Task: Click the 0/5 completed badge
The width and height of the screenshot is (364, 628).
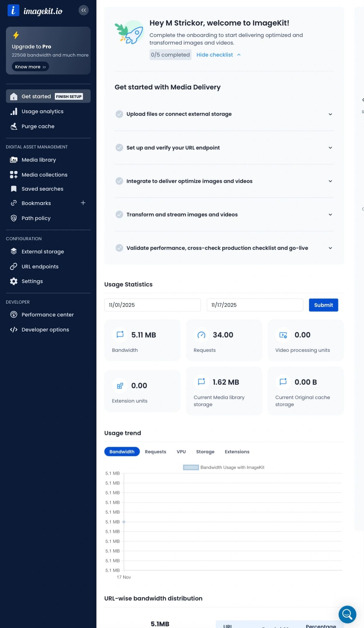Action: [x=170, y=55]
